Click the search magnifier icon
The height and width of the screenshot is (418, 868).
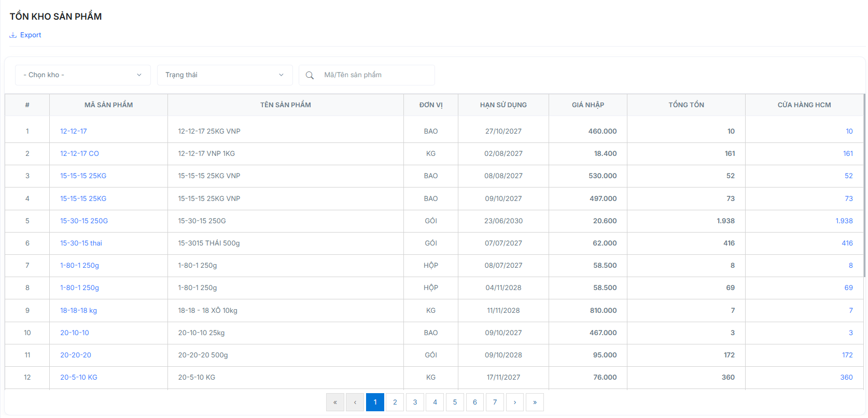click(310, 75)
